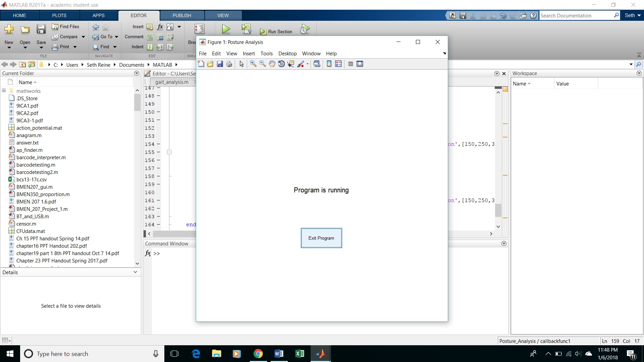Select the Rotate 3D tool
Screen dimensions: 644x362
pyautogui.click(x=281, y=64)
